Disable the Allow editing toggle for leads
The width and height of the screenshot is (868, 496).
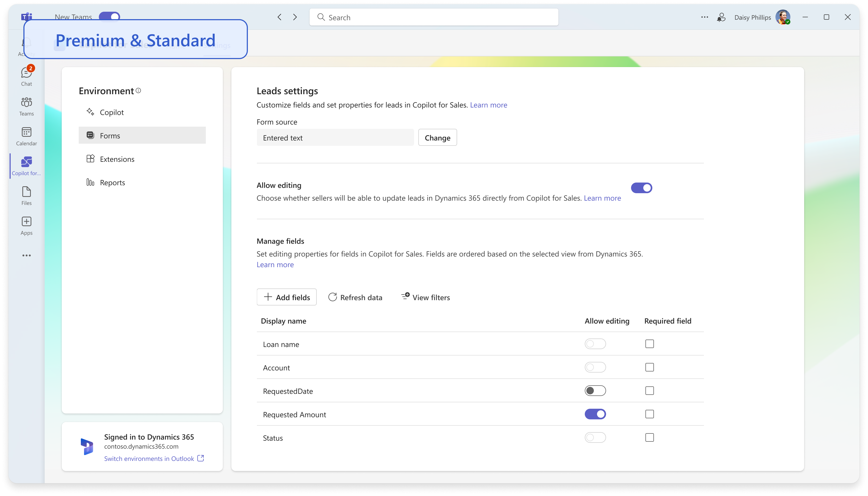click(641, 188)
